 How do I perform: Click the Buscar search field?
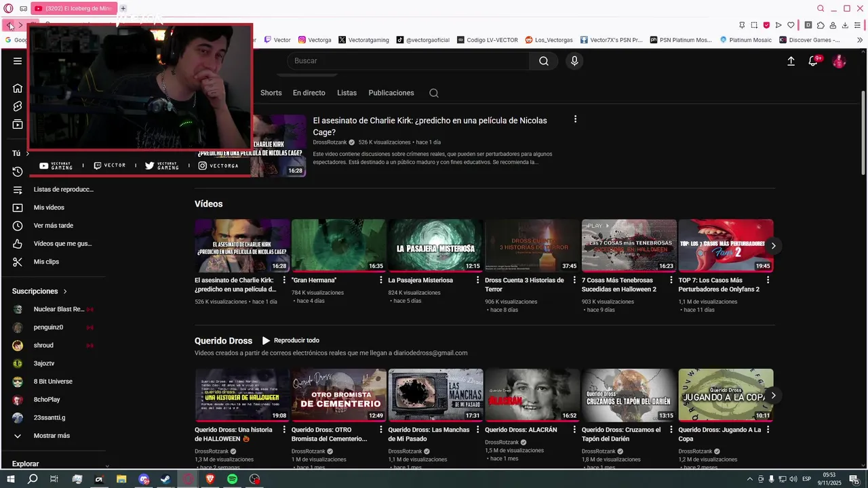point(409,61)
